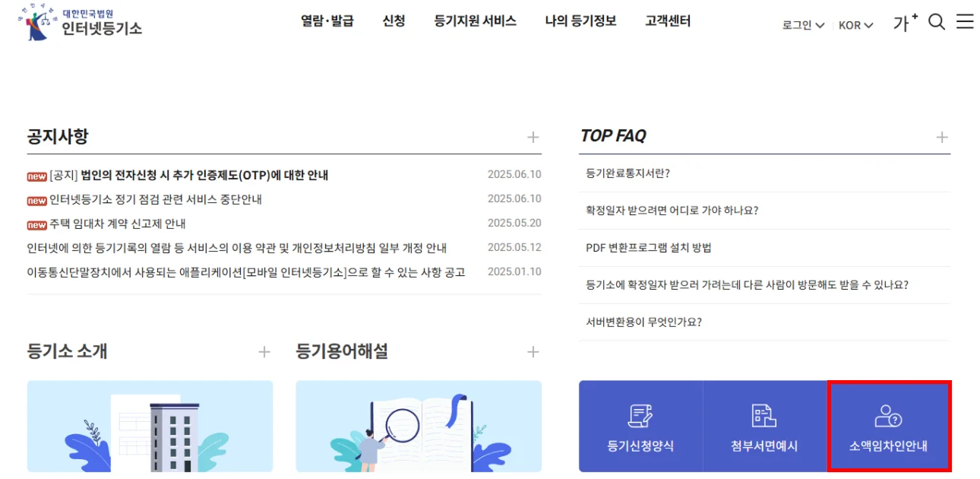This screenshot has width=980, height=479.
Task: Click the 소액임차인안내 person icon
Action: coord(888,416)
